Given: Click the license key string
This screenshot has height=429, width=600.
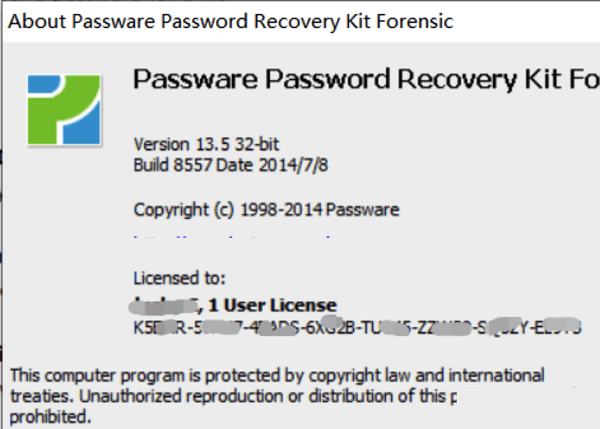Looking at the screenshot, I should (x=357, y=328).
